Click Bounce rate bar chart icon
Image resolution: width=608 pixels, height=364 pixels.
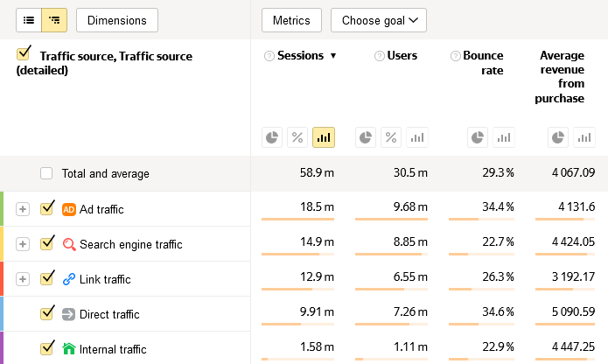504,137
